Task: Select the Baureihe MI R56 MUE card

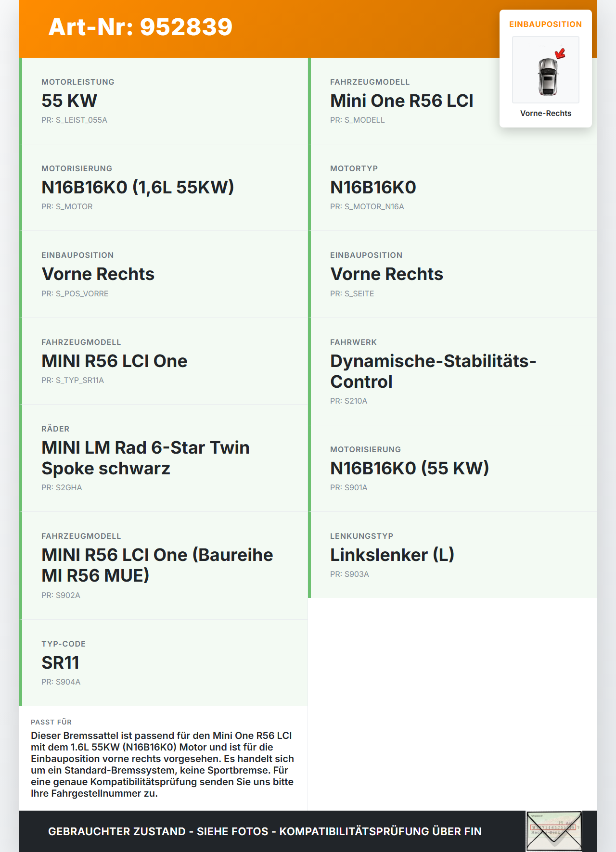Action: (164, 566)
